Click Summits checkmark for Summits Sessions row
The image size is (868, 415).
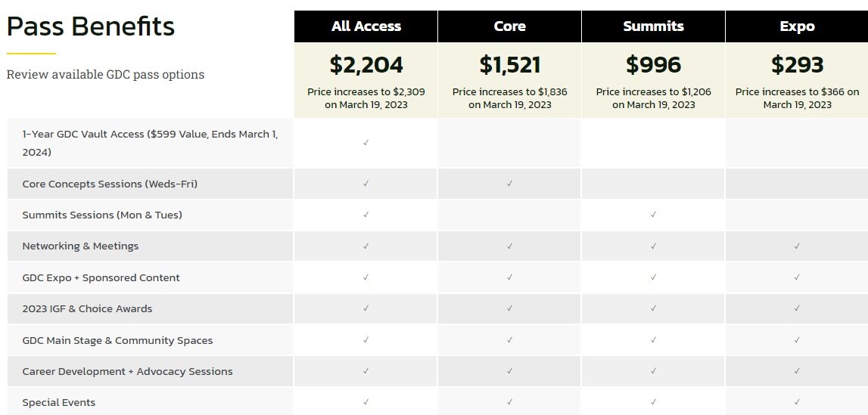pyautogui.click(x=653, y=215)
